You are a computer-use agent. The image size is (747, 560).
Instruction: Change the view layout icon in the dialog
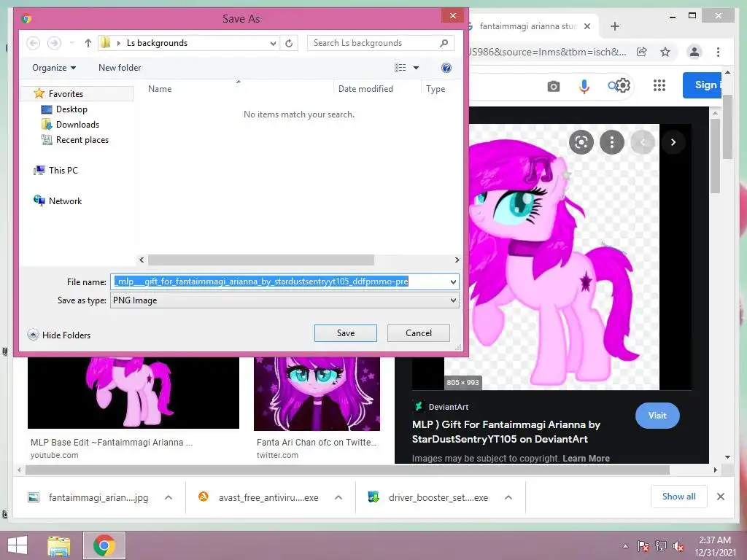click(x=400, y=68)
